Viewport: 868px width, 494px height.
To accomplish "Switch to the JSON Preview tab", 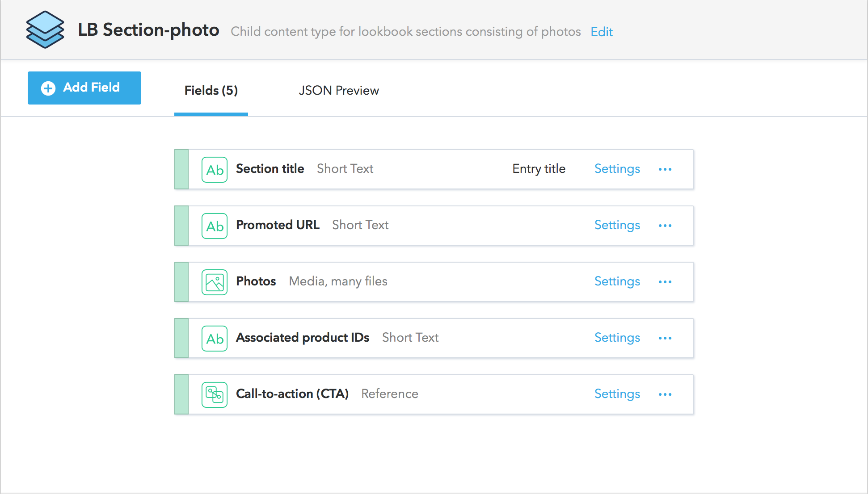I will [338, 91].
